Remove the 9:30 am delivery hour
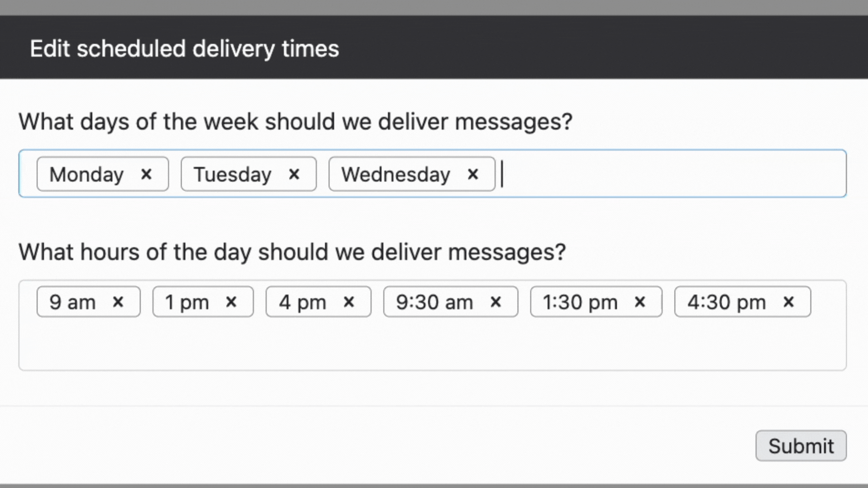 click(x=495, y=302)
